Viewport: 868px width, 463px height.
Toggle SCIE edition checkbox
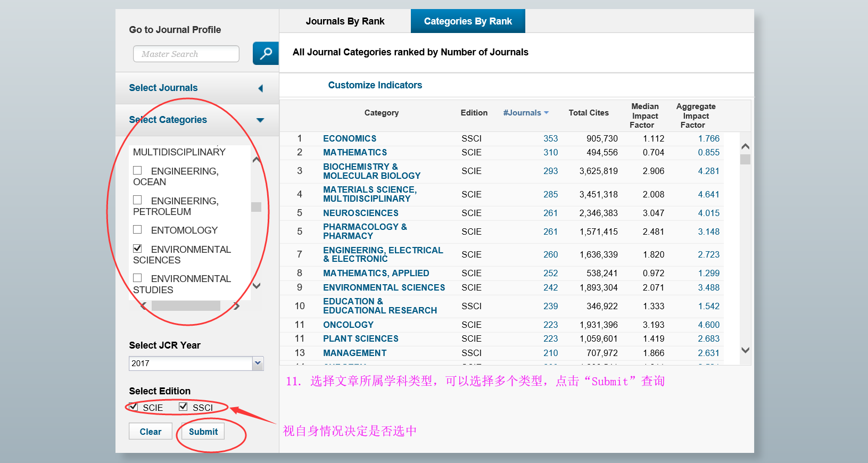click(134, 407)
